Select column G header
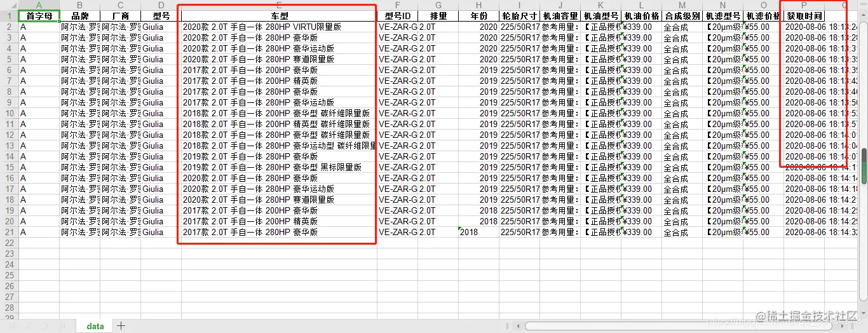The image size is (868, 333). click(438, 5)
